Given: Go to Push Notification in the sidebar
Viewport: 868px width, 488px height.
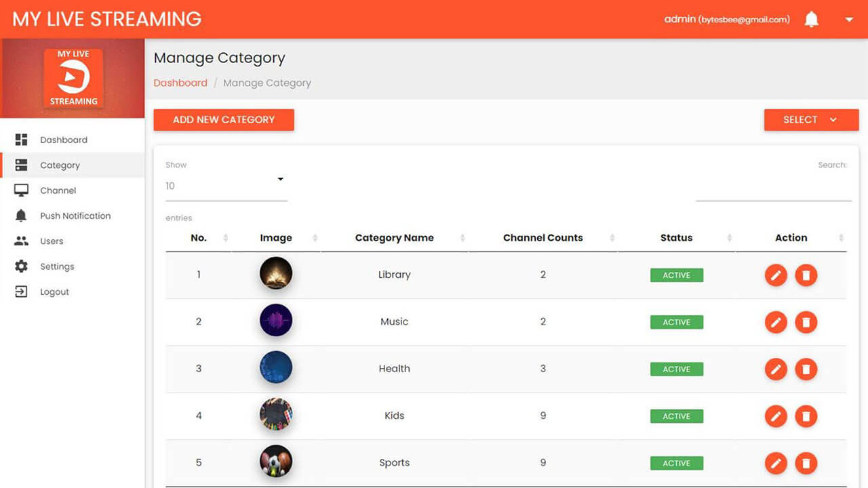Looking at the screenshot, I should click(x=75, y=216).
